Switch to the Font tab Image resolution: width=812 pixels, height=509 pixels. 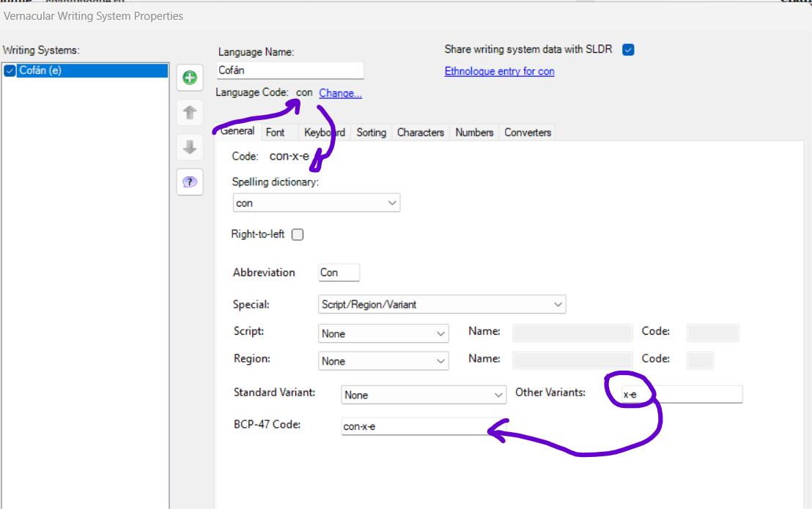(275, 133)
